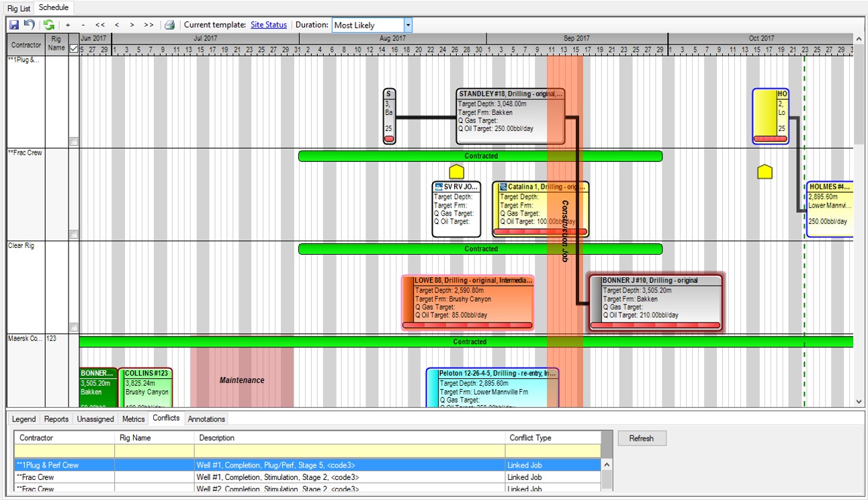This screenshot has width=868, height=500.
Task: Click the Undo arrow icon
Action: (30, 25)
